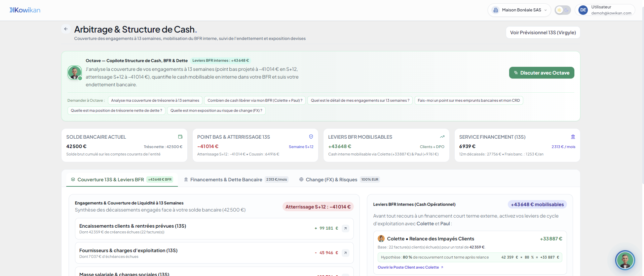The height and width of the screenshot is (276, 644).
Task: Ask Octave about détail de mes engagements
Action: coord(360,100)
